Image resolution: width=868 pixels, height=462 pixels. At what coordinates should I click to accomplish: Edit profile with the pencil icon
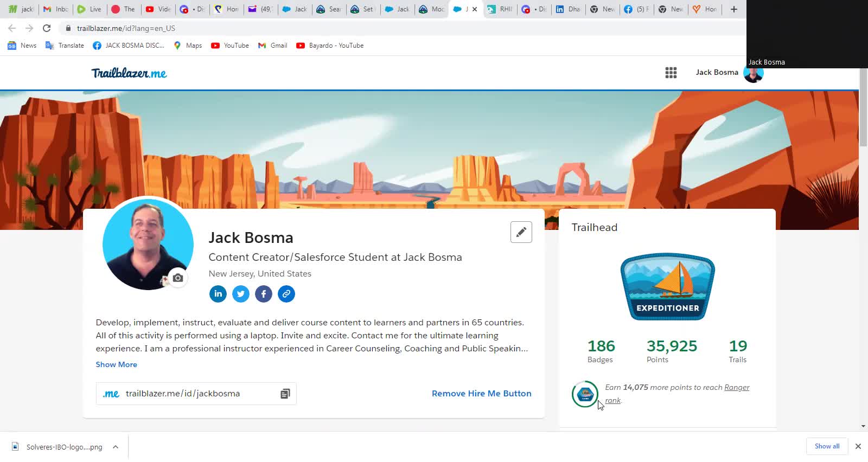521,232
